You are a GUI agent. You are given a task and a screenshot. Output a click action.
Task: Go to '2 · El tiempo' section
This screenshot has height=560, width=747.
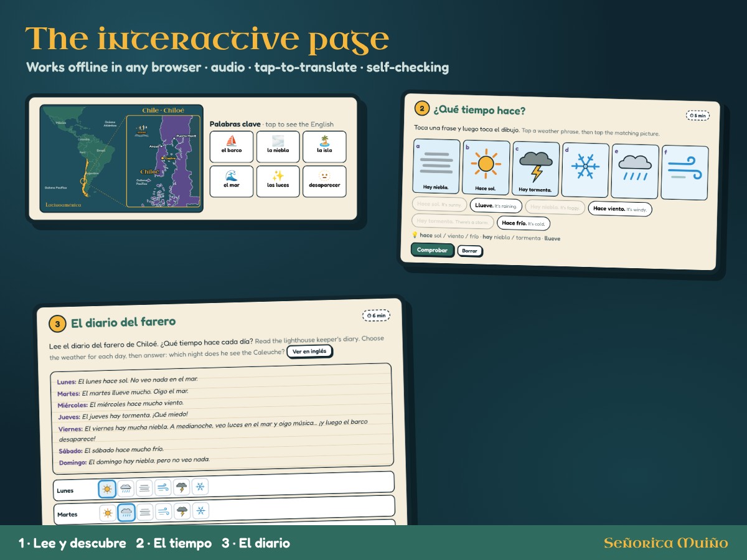click(x=174, y=543)
